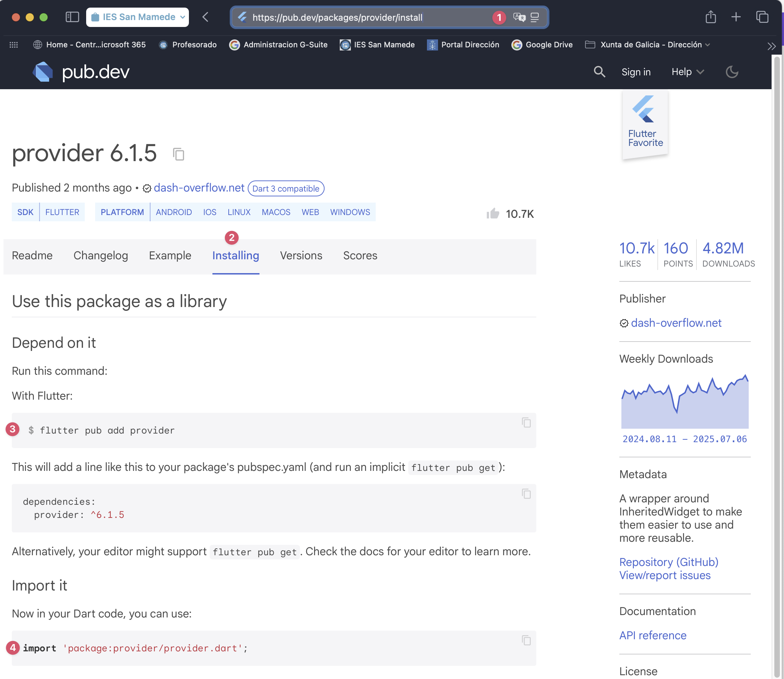Open the IES San Mamede profile dropdown

tap(138, 17)
